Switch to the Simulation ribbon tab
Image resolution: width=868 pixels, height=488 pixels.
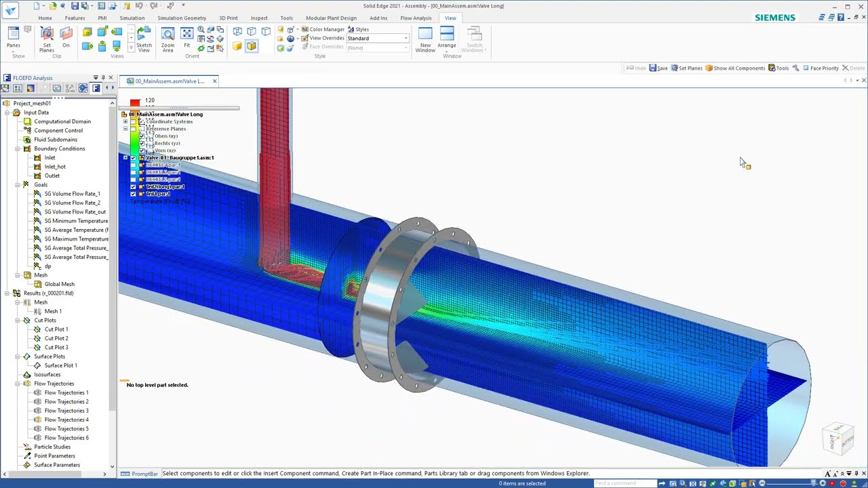point(132,18)
